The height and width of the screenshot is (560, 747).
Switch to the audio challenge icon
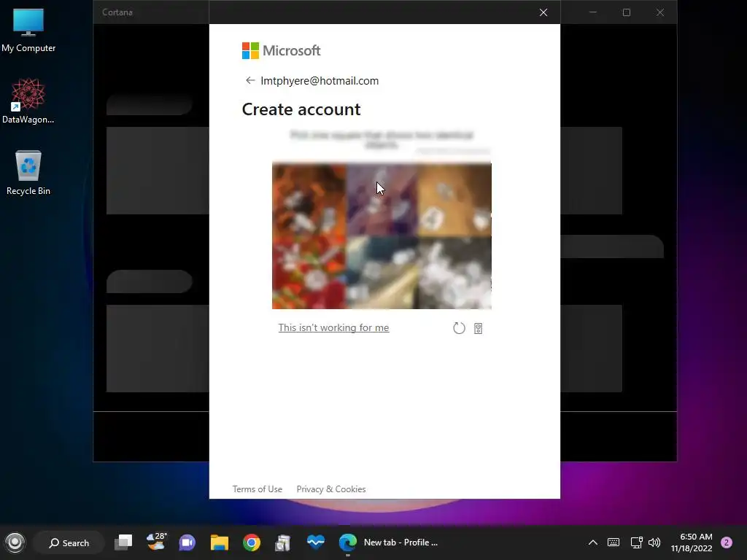tap(479, 329)
